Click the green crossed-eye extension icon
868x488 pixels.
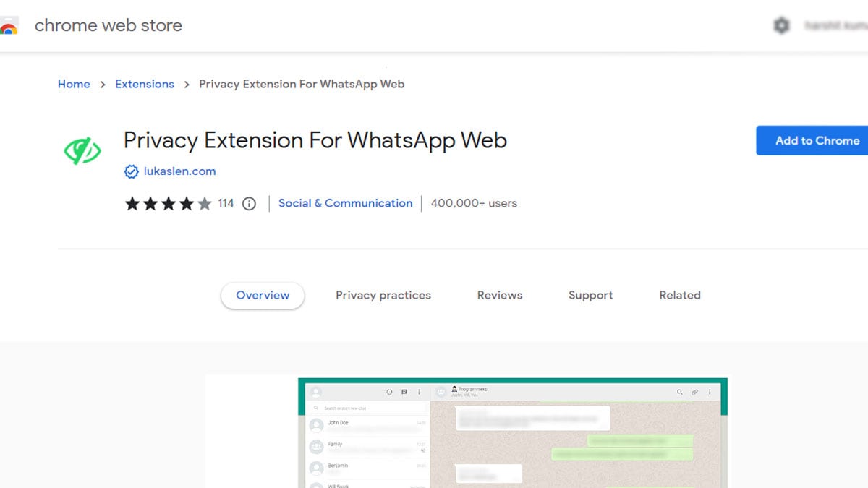point(82,150)
